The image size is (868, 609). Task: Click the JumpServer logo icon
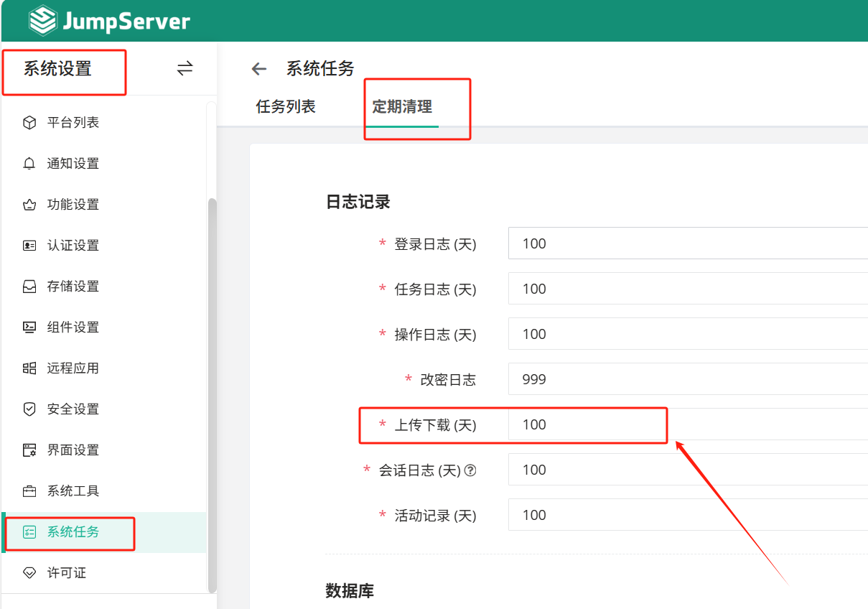43,21
